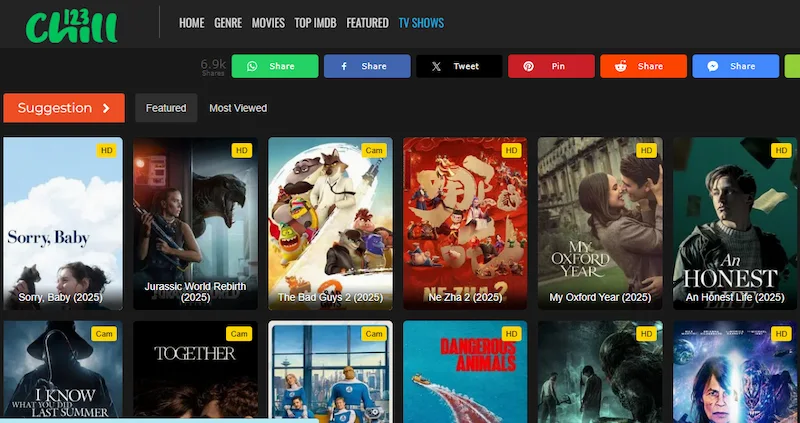Open the Dangerous Animals poster
Viewport: 800px width, 423px height.
point(465,370)
